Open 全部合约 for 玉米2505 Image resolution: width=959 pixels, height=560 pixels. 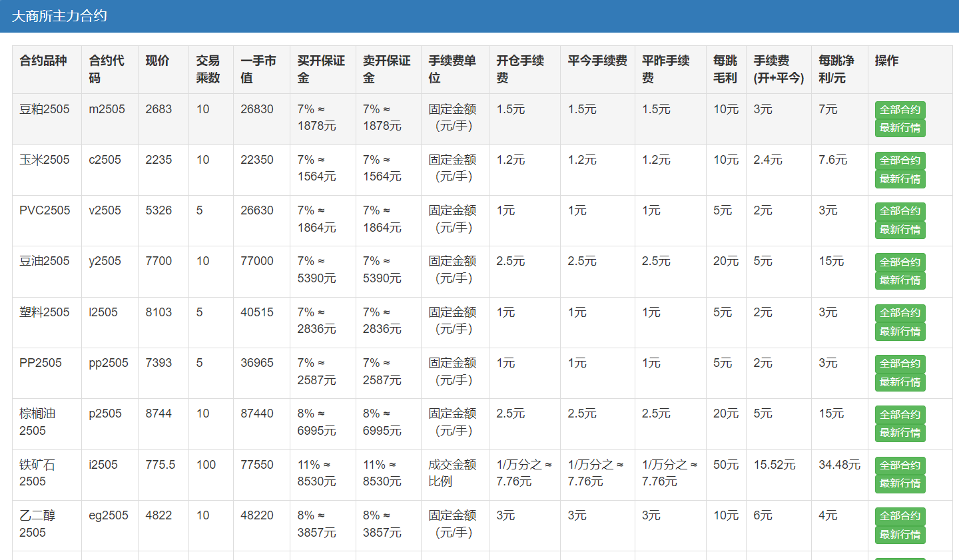point(900,160)
